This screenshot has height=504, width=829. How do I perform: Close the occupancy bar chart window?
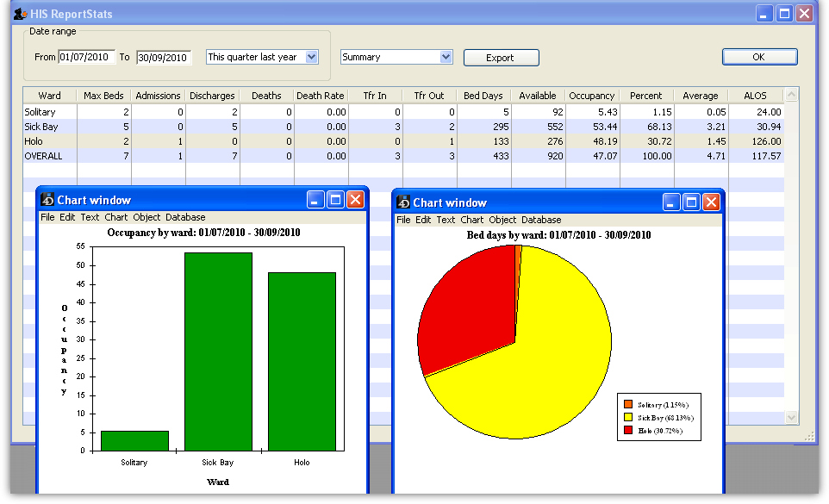[x=355, y=200]
